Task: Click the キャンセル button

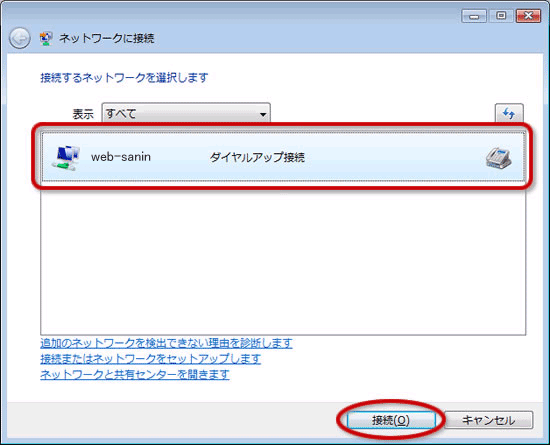Action: [489, 420]
